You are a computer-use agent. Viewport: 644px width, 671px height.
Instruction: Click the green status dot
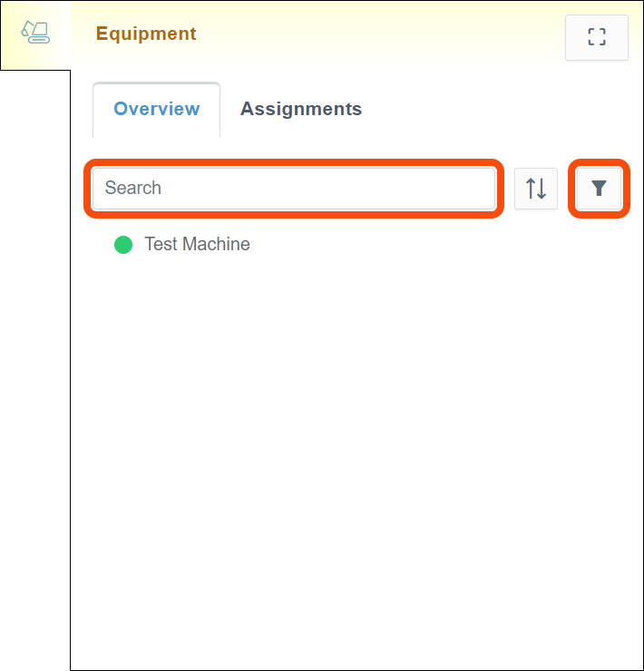123,245
